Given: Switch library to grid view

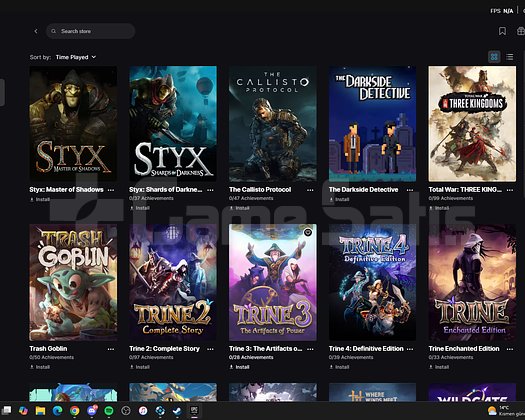Looking at the screenshot, I should tap(494, 57).
